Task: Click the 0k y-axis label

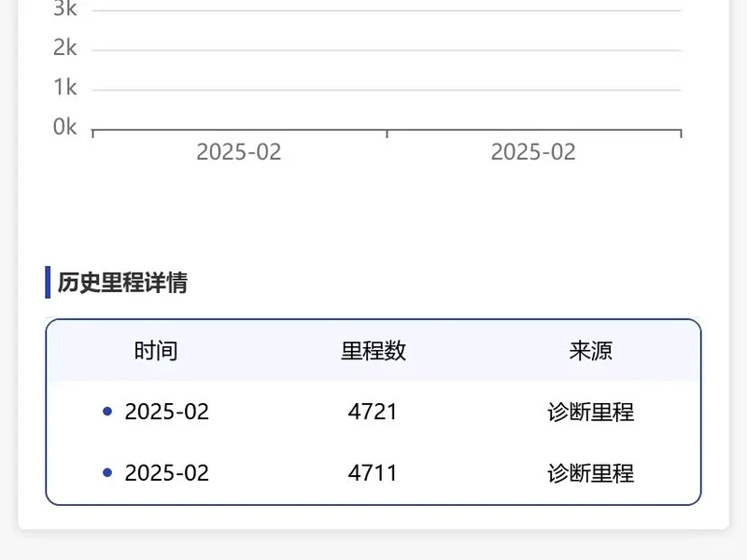Action: point(64,127)
